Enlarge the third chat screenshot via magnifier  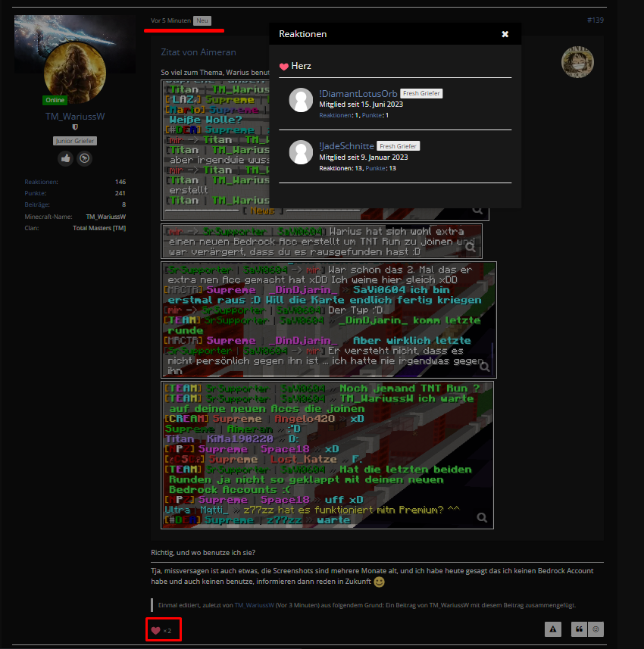coord(485,367)
